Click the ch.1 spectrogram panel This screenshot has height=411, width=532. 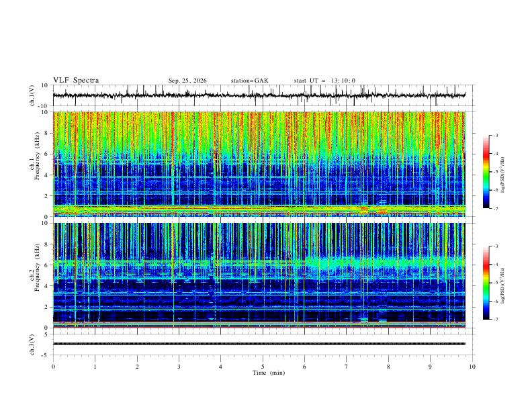tap(259, 164)
